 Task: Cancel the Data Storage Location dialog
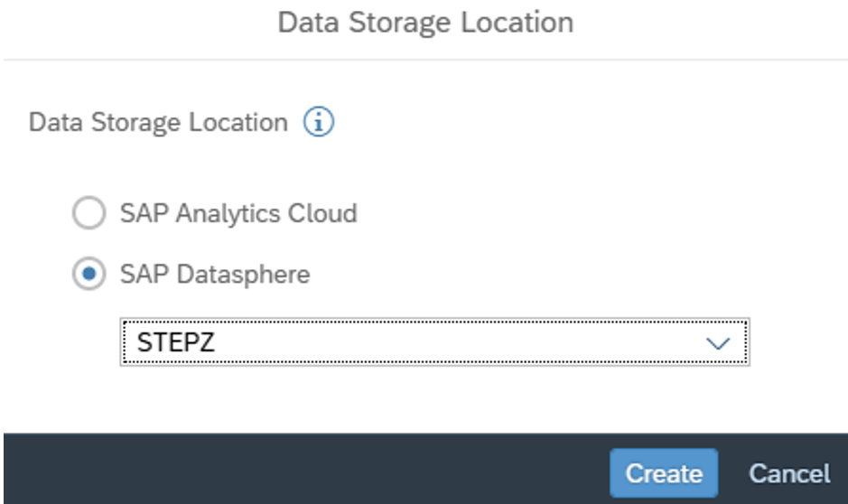788,473
